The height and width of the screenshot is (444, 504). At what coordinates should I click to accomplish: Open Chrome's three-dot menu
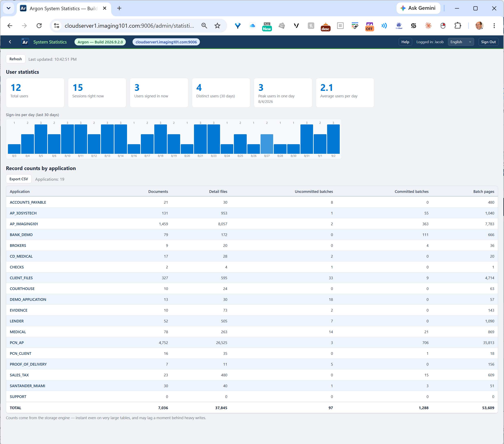[494, 26]
